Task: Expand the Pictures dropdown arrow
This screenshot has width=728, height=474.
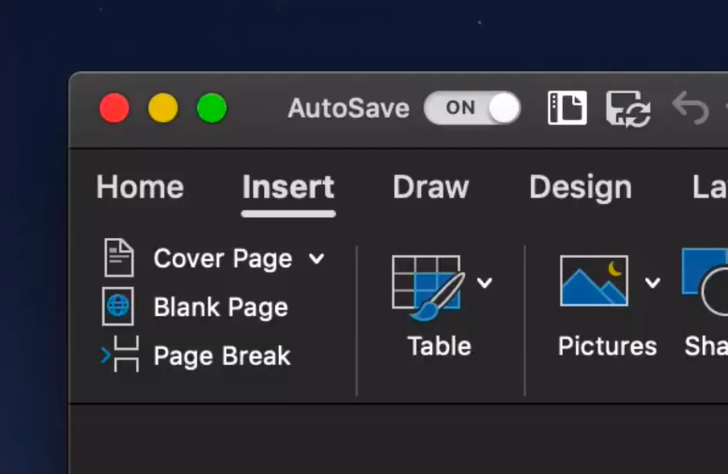Action: point(652,282)
